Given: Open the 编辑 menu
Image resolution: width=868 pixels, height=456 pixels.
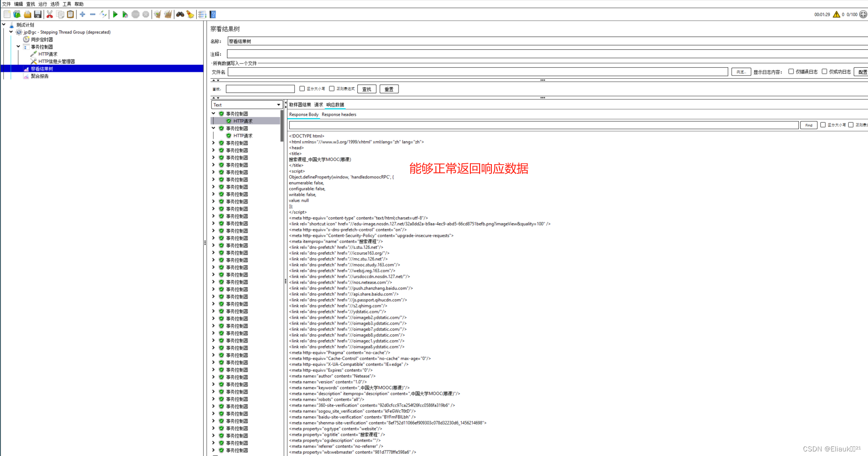Looking at the screenshot, I should click(x=18, y=4).
